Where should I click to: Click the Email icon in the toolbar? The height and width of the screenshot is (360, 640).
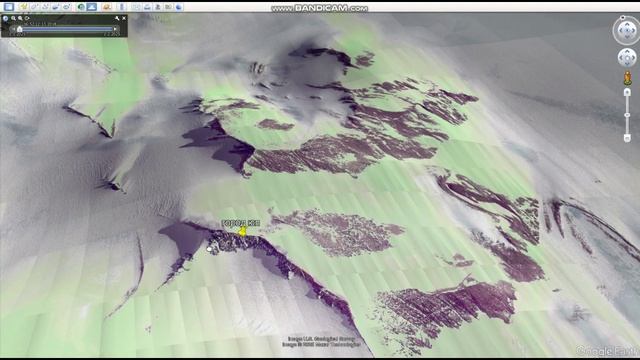coord(136,7)
